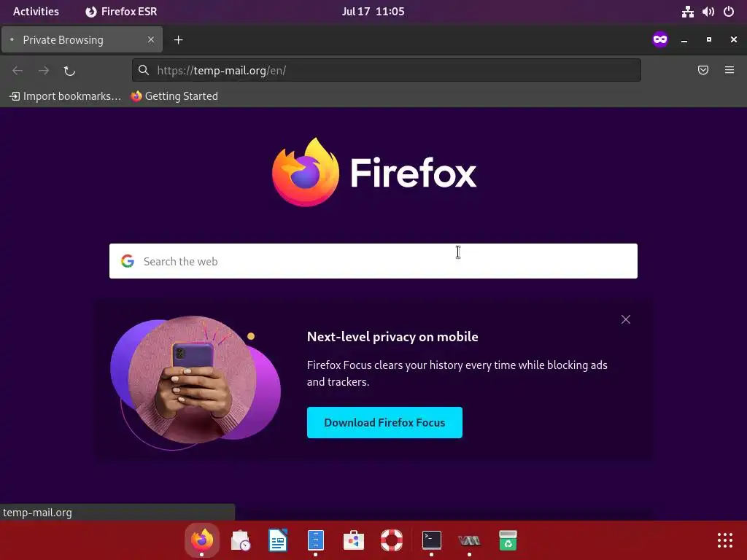This screenshot has width=747, height=560.
Task: Open Help lifebuoy from the dock
Action: pos(392,540)
